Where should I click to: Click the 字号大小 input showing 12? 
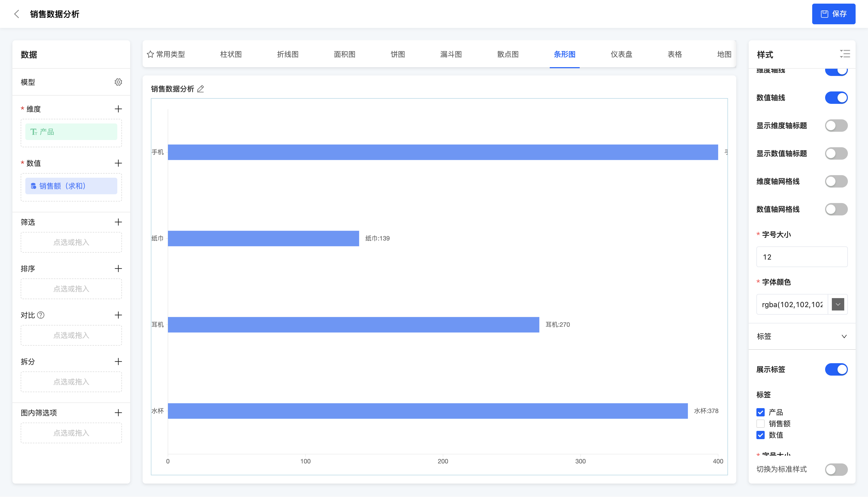(x=801, y=257)
